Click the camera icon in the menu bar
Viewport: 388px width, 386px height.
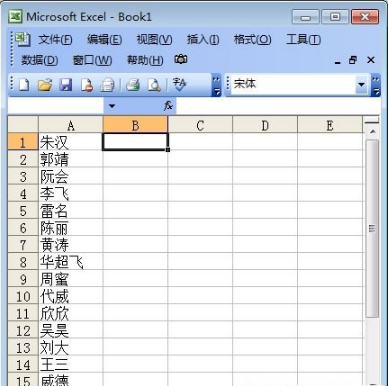coord(181,60)
